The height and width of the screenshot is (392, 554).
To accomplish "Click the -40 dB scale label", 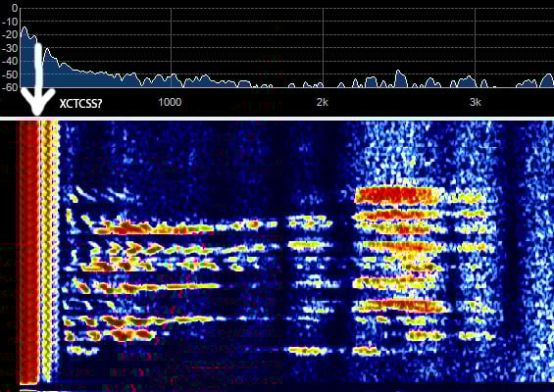I will pyautogui.click(x=10, y=61).
